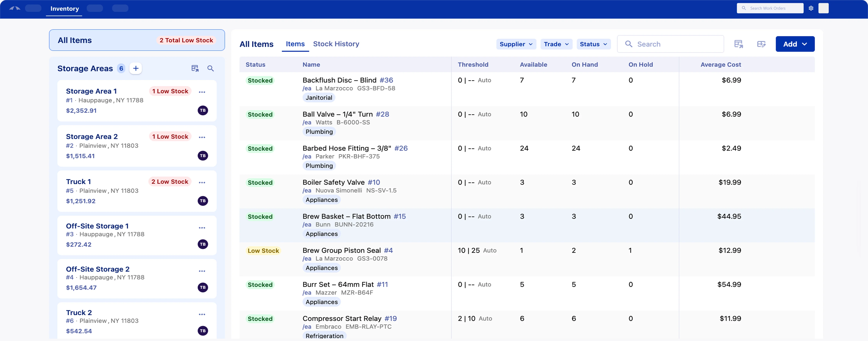Open the Status filter dropdown
868x341 pixels.
click(593, 44)
